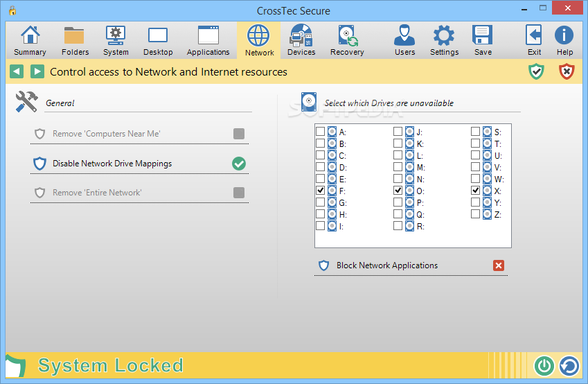This screenshot has width=588, height=384.
Task: Select the V: drive label
Action: pos(498,168)
